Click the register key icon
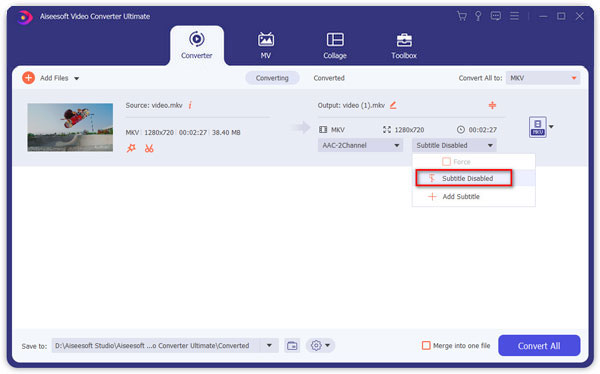 (478, 16)
